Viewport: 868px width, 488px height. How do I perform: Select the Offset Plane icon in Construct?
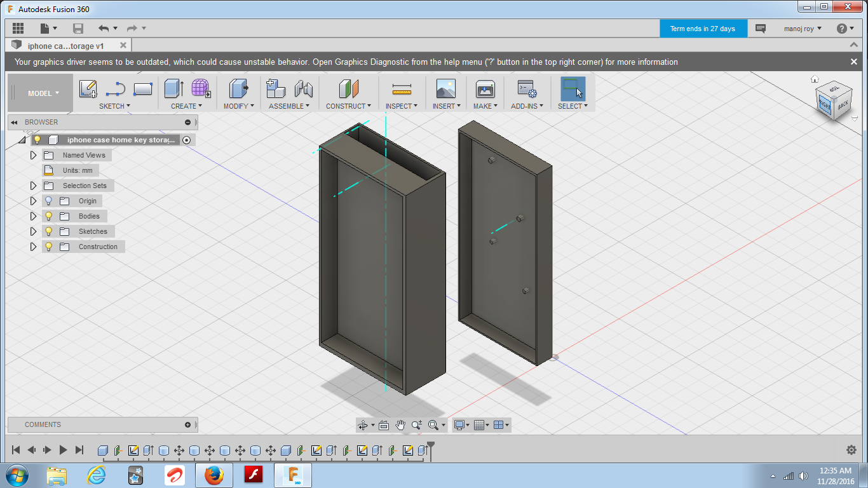click(349, 89)
